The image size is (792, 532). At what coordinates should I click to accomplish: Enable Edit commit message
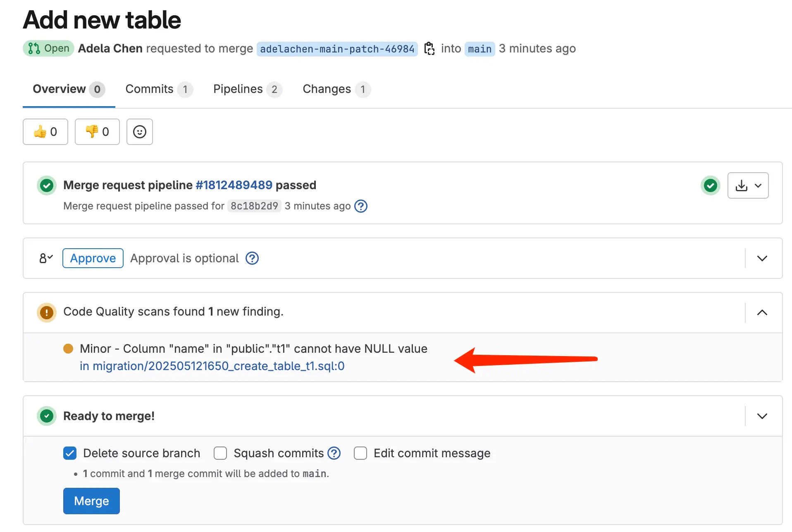click(360, 453)
